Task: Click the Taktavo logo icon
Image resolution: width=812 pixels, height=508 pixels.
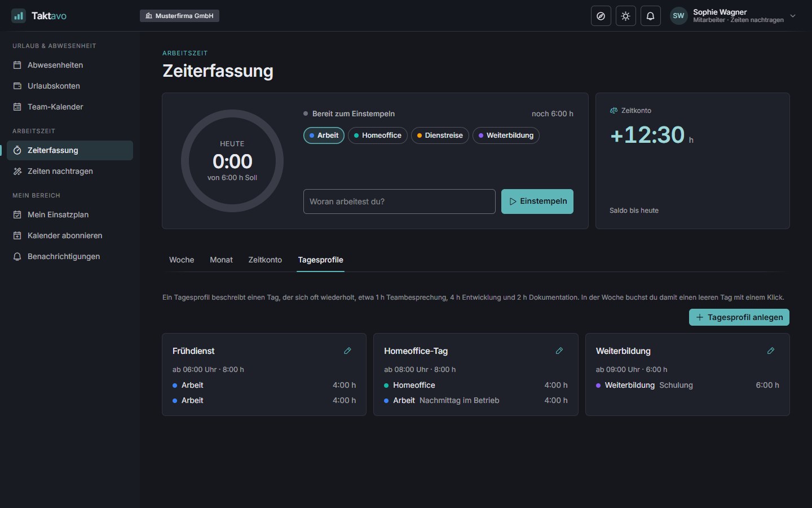Action: pyautogui.click(x=19, y=16)
